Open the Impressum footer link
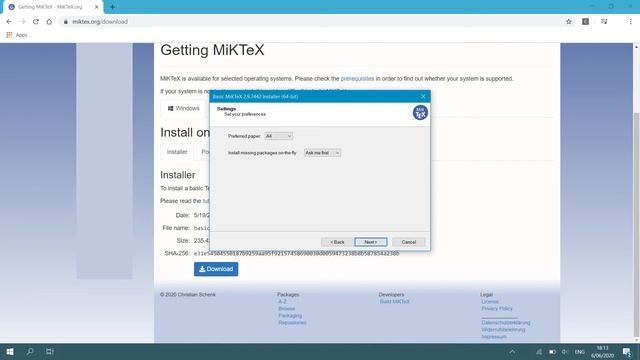The image size is (640, 360). pyautogui.click(x=494, y=337)
